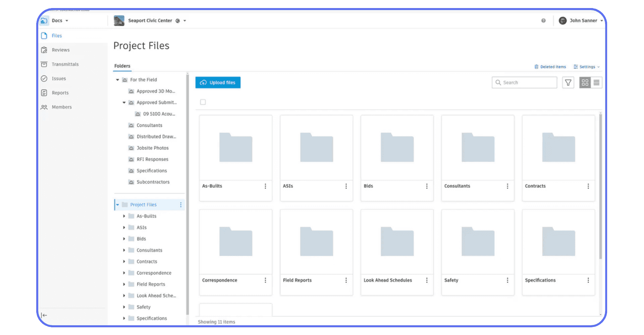Open the filter options

[568, 82]
